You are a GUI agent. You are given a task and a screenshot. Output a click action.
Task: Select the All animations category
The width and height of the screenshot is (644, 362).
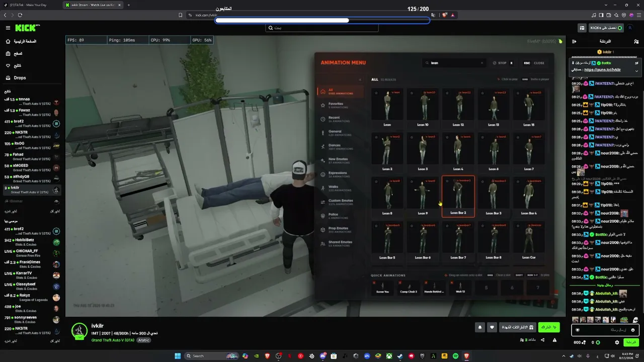click(x=341, y=92)
